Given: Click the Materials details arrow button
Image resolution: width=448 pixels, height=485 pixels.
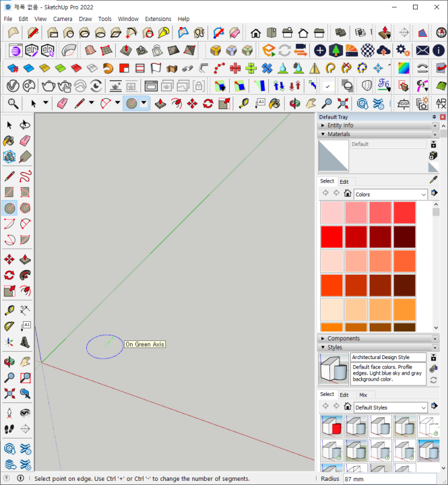Looking at the screenshot, I should pyautogui.click(x=434, y=193).
